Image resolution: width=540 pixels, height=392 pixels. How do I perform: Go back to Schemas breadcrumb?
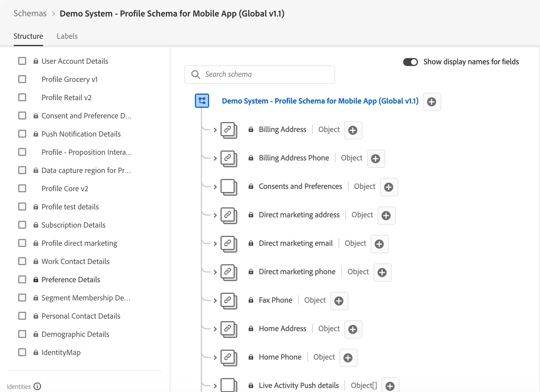[30, 13]
